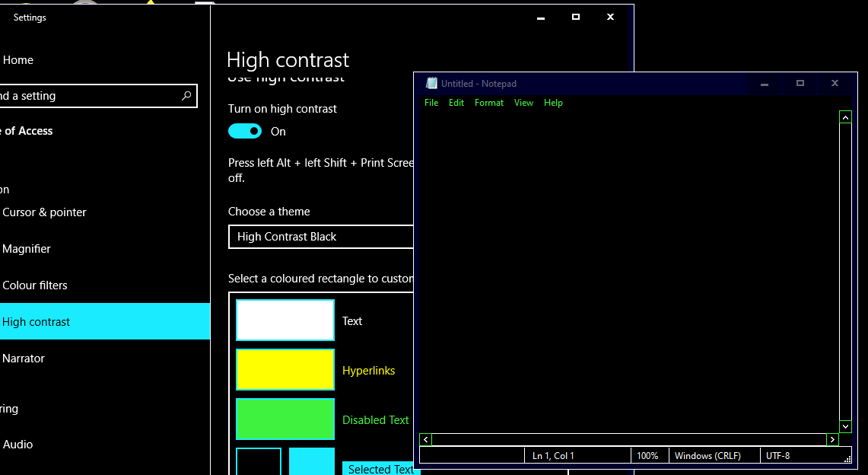Choose the green Disabled Text colour rectangle
The height and width of the screenshot is (475, 868).
point(285,419)
